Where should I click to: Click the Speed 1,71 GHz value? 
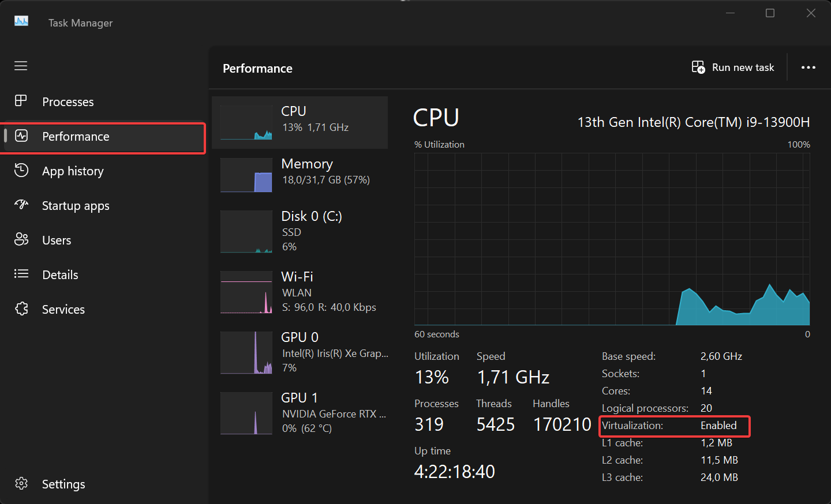point(513,377)
